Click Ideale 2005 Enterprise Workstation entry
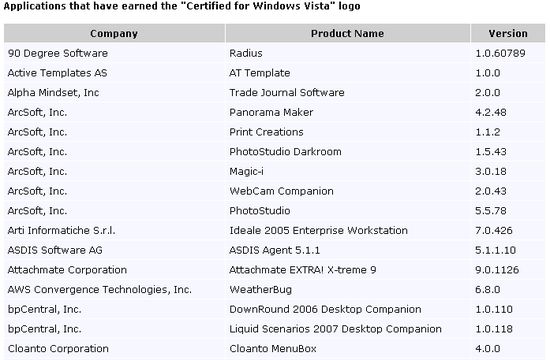The width and height of the screenshot is (550, 360). [x=318, y=231]
